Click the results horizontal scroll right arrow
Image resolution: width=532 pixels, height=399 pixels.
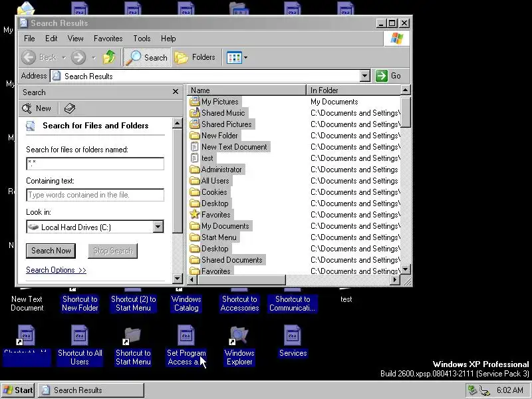tap(395, 280)
